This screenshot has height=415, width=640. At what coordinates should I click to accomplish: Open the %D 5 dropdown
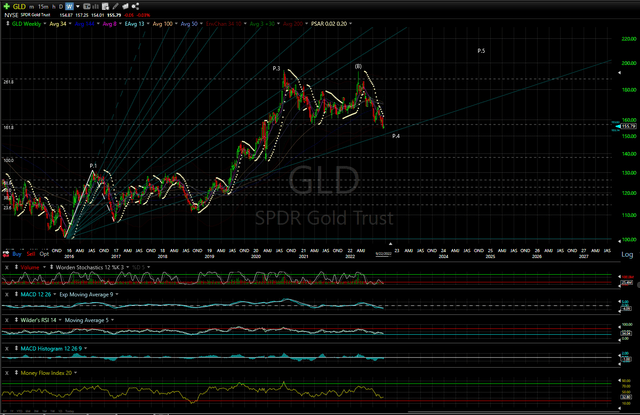tap(149, 267)
